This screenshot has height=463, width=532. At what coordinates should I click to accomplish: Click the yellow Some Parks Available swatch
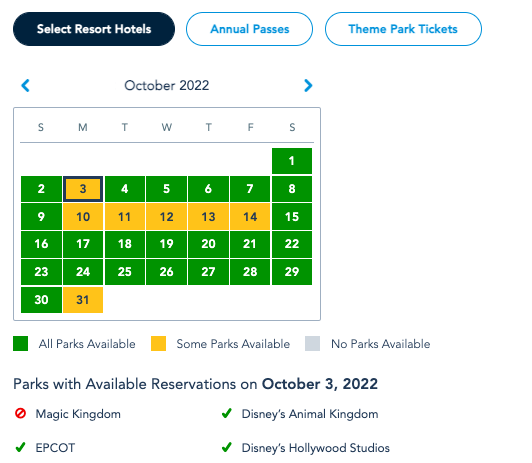(x=158, y=344)
